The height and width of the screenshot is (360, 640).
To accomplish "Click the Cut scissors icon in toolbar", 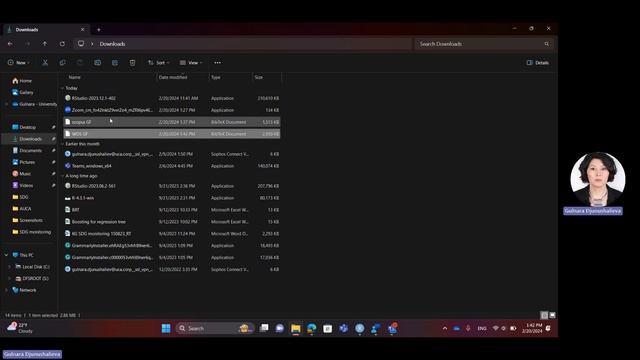I will tap(45, 62).
